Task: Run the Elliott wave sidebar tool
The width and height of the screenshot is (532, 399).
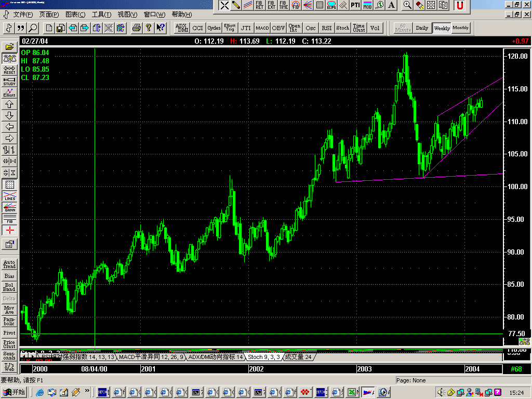Action: tap(9, 93)
